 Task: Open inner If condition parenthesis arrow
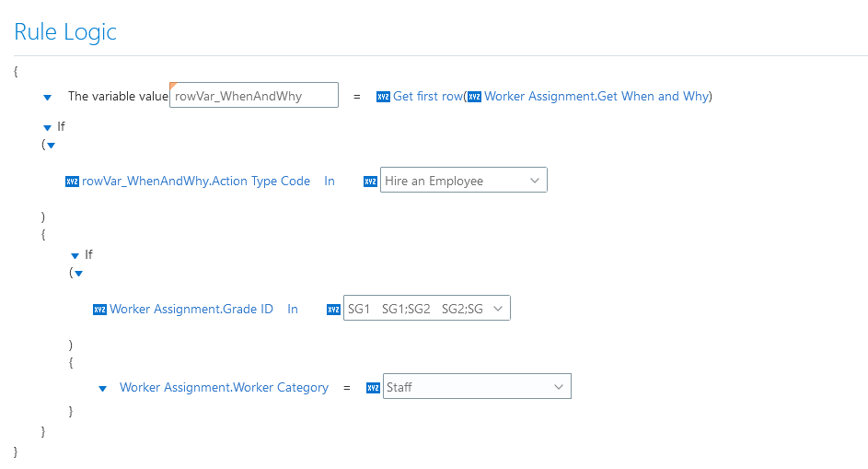(79, 274)
